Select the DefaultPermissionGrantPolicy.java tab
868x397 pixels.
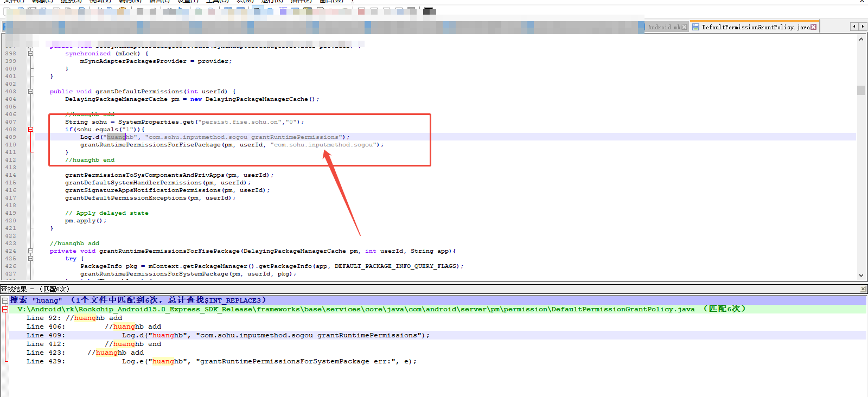click(x=755, y=27)
